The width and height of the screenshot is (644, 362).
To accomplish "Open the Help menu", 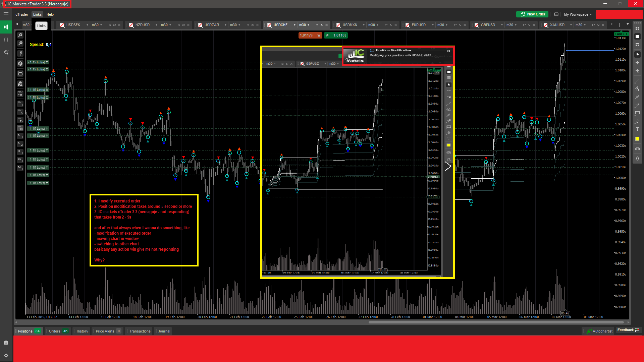I will coord(50,14).
